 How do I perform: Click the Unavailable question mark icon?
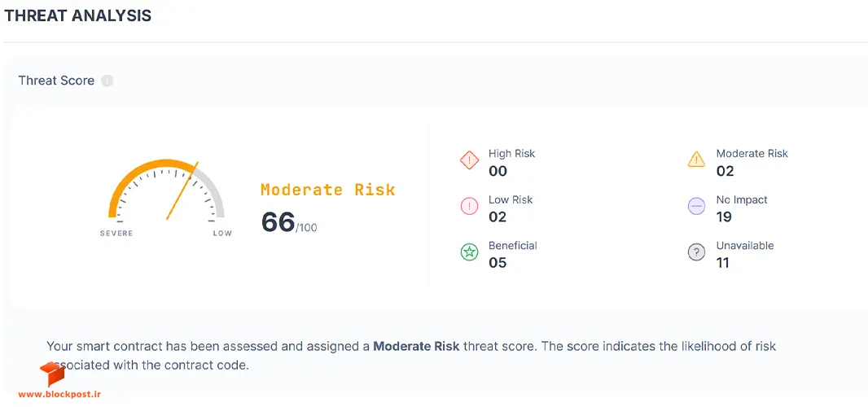[x=696, y=252]
